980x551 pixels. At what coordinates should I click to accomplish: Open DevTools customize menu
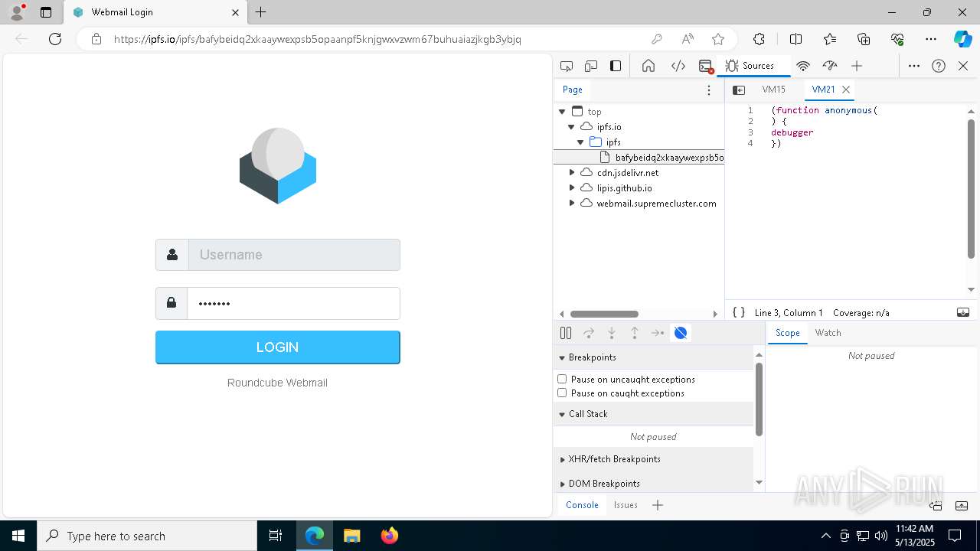coord(914,66)
